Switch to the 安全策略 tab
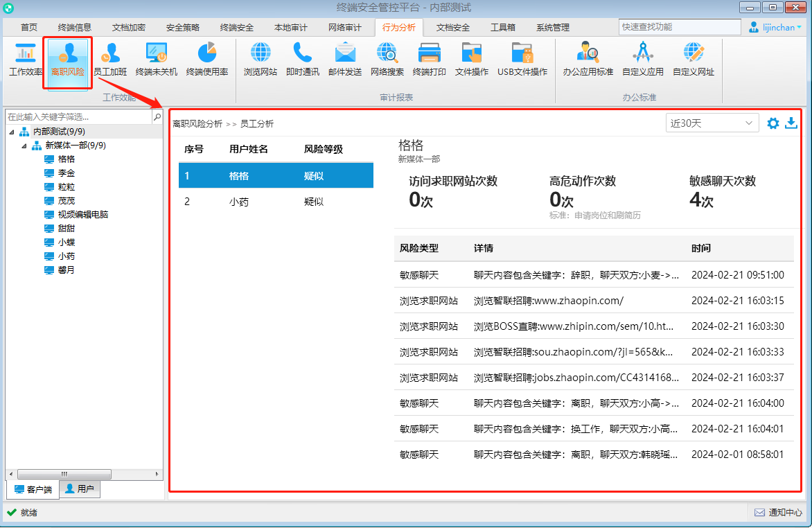This screenshot has height=528, width=812. tap(182, 28)
